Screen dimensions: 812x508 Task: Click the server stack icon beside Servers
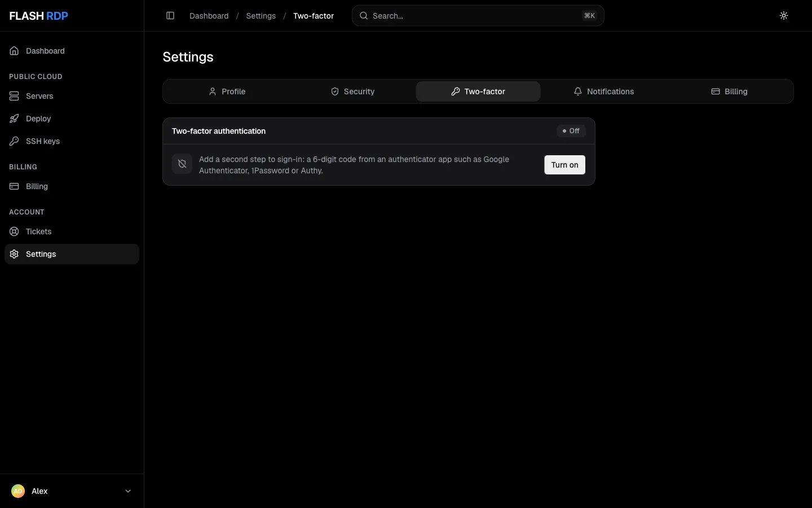click(14, 96)
